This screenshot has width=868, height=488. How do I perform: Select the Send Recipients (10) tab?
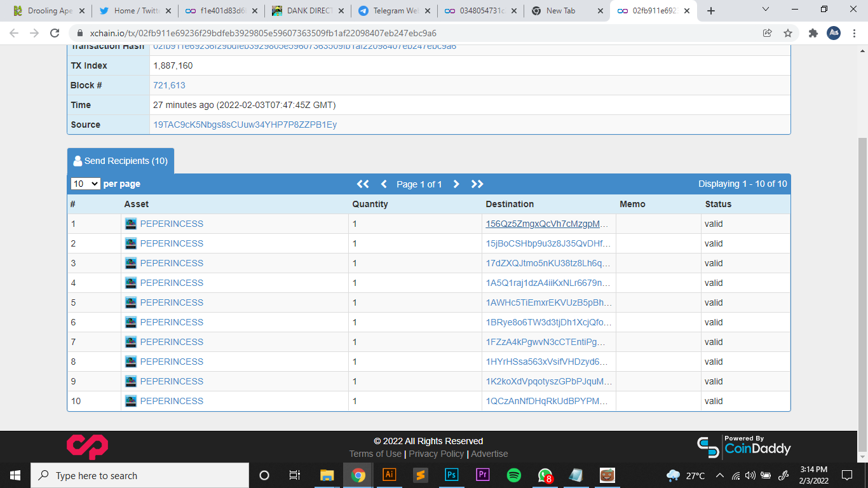click(121, 161)
